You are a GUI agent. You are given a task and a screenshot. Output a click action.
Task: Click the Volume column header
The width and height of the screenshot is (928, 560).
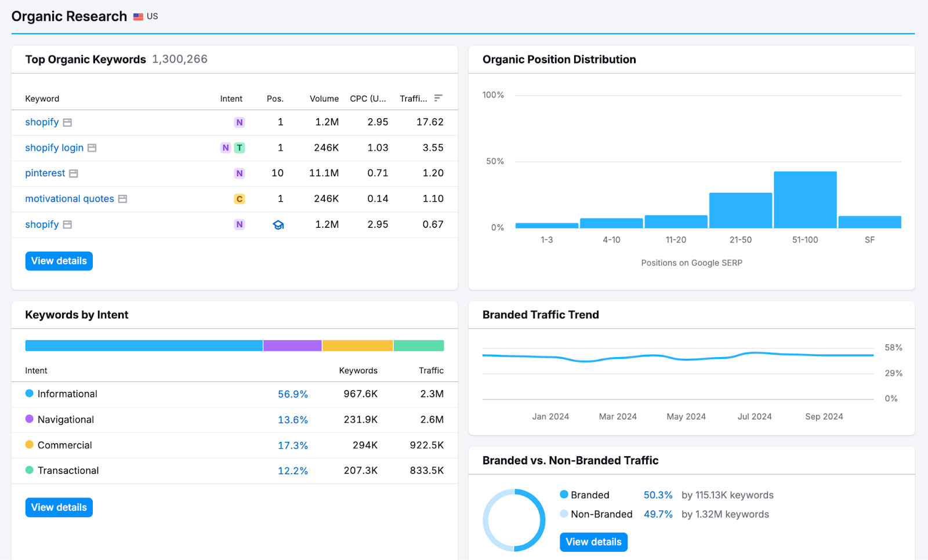(324, 99)
